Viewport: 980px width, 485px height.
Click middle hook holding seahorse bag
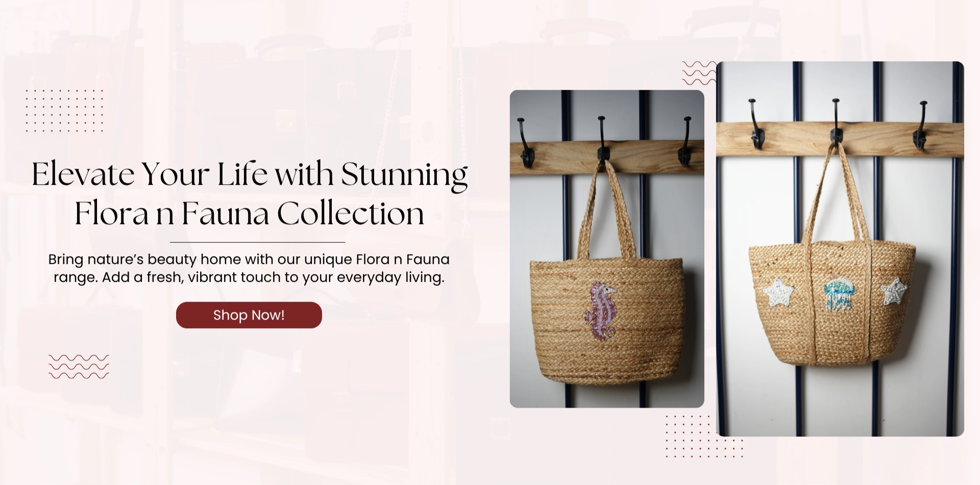[603, 140]
